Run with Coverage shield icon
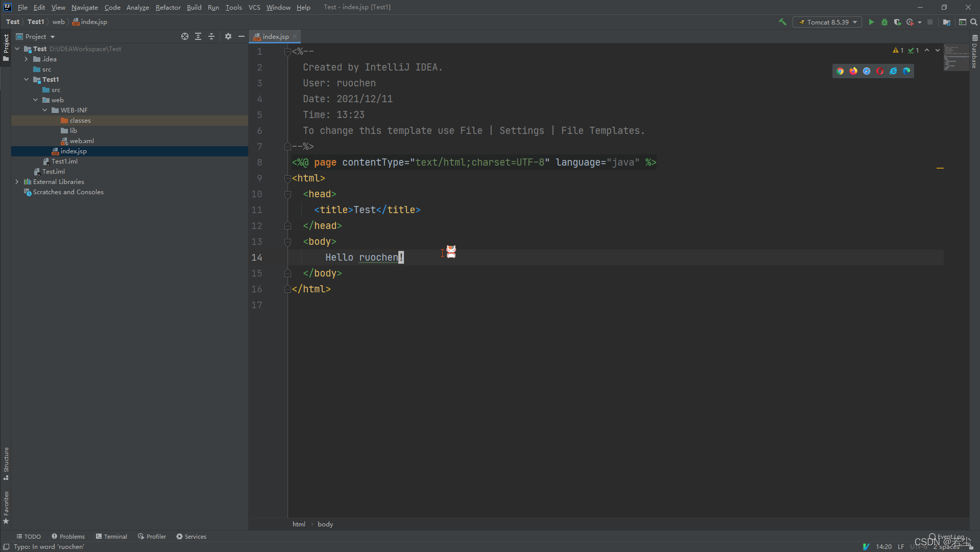Screen dimensions: 980x552 click(x=897, y=22)
